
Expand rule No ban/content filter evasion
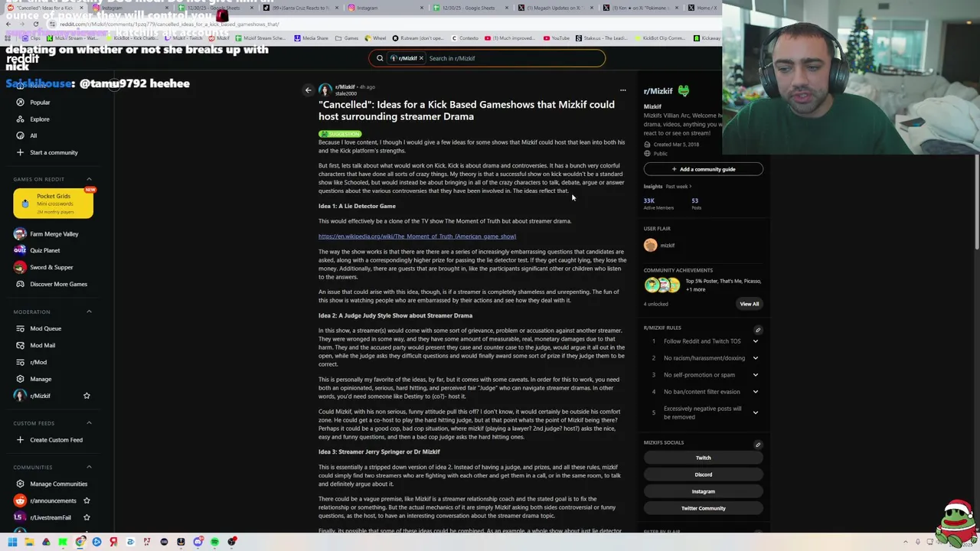[755, 392]
